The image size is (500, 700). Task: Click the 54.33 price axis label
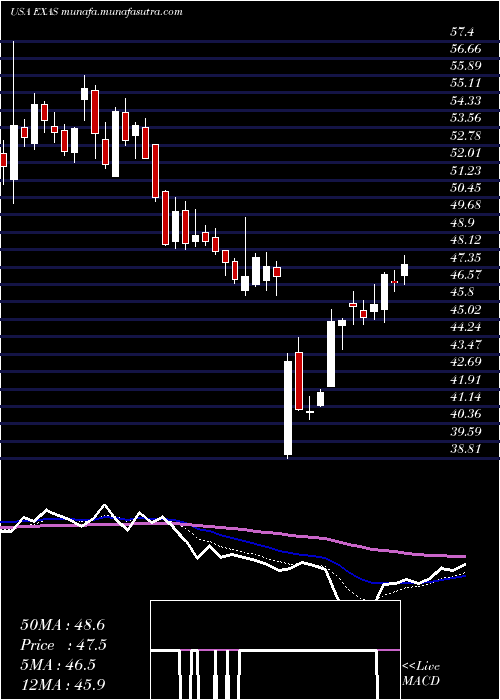click(x=466, y=101)
